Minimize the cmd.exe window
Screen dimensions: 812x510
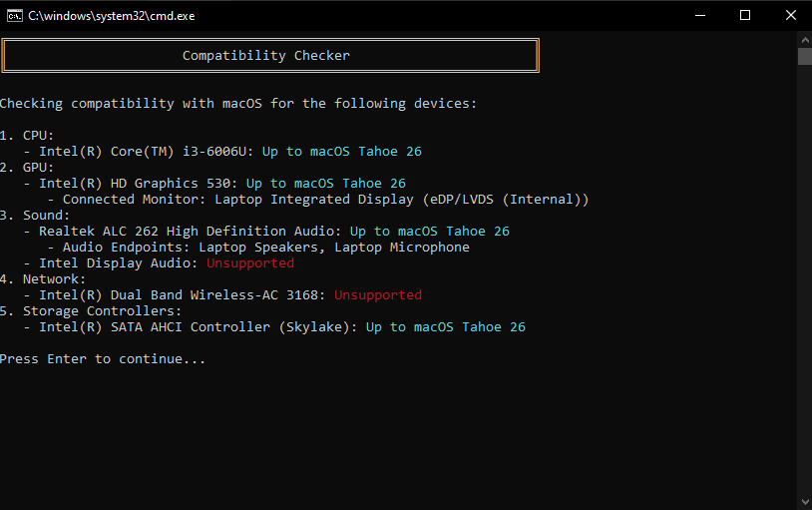(700, 16)
